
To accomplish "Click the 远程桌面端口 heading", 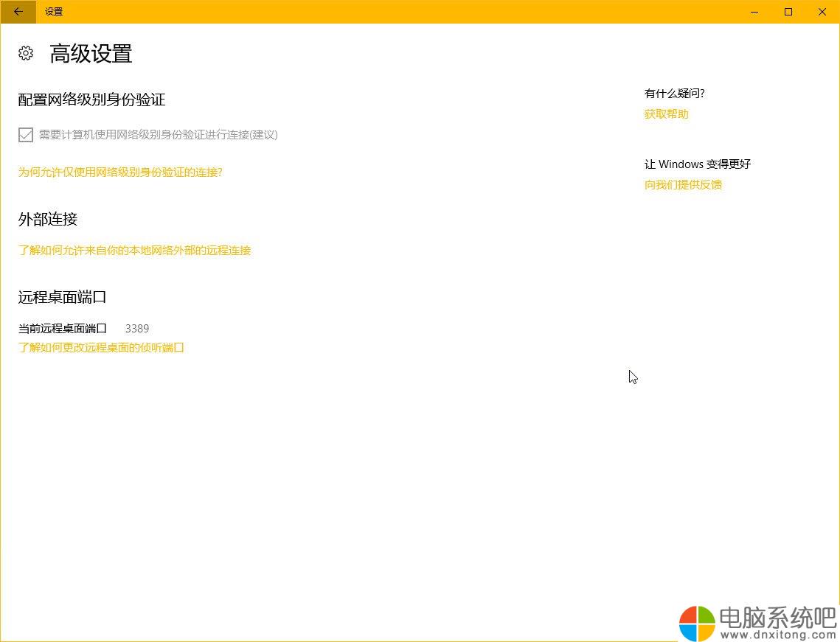I will point(62,297).
